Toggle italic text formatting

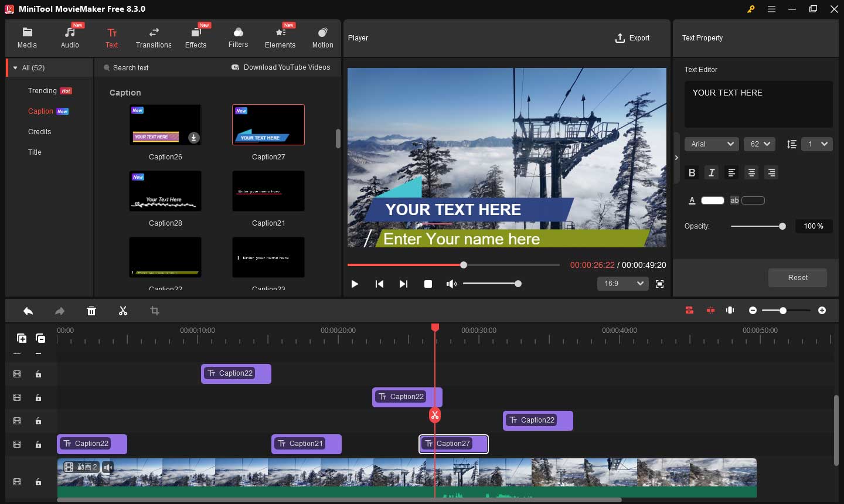tap(712, 172)
